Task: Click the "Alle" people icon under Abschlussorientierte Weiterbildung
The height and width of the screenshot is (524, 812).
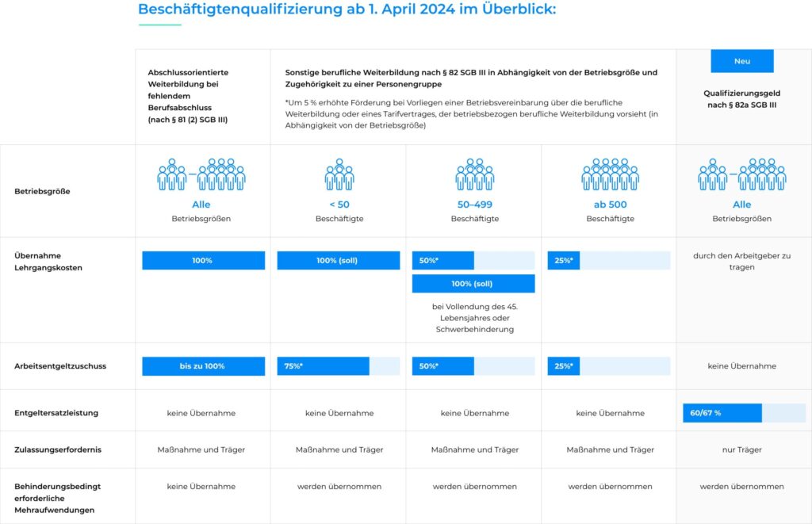Action: (x=201, y=175)
